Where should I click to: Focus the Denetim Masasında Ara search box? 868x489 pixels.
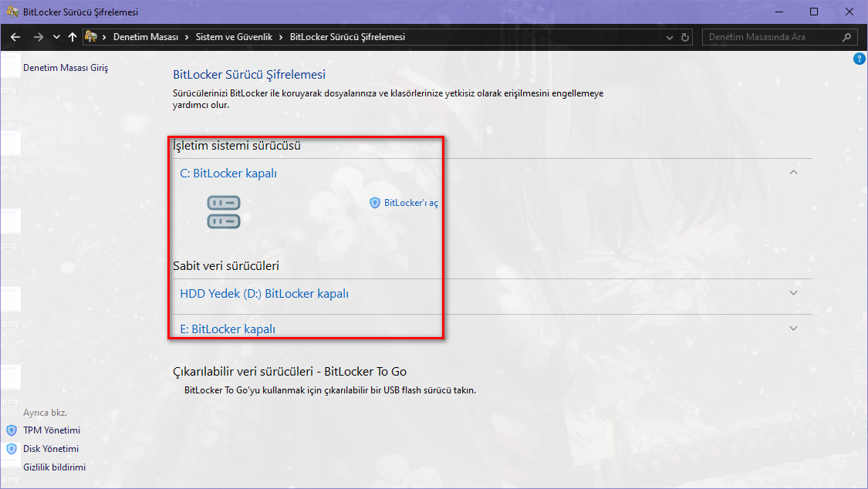click(x=779, y=37)
